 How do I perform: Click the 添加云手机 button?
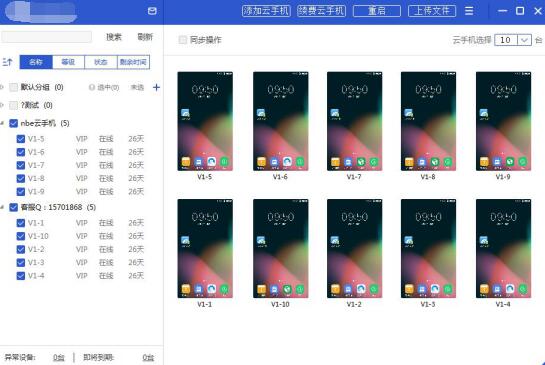[x=266, y=11]
